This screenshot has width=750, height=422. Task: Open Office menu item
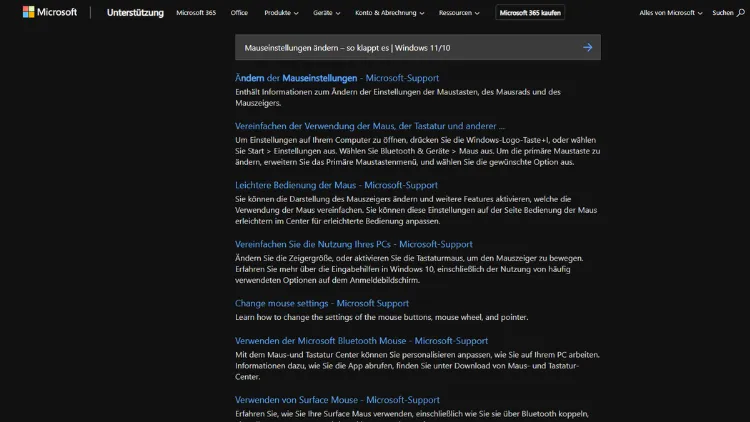(x=239, y=13)
